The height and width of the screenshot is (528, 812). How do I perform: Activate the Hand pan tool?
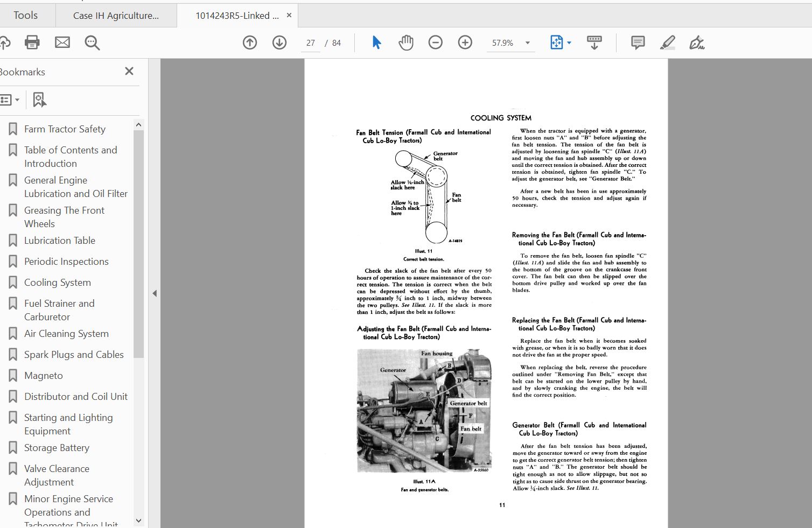(x=406, y=43)
